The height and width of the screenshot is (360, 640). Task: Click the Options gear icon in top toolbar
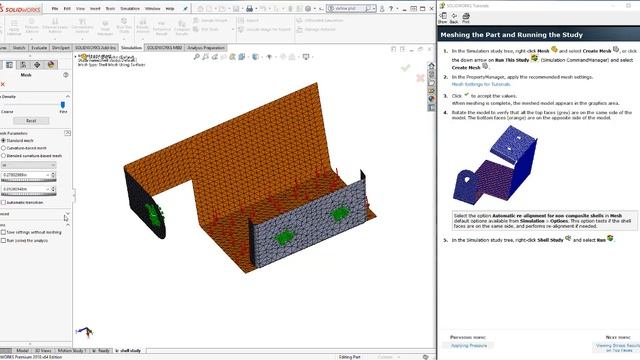(308, 9)
